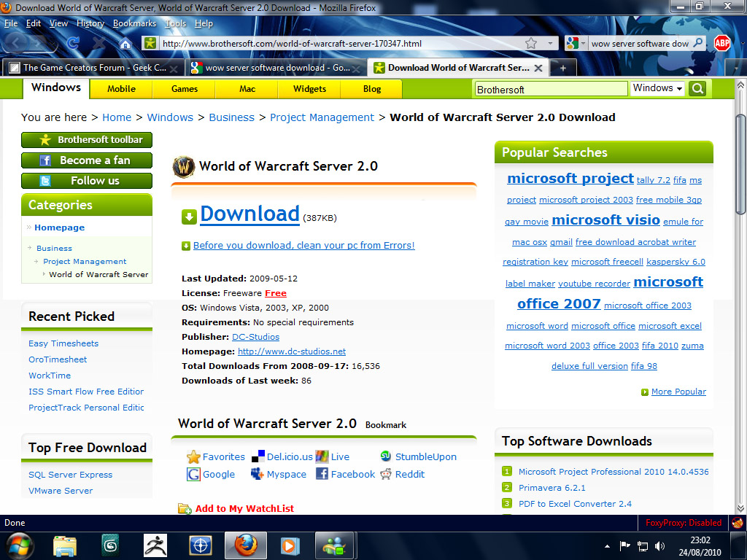Click the Del.icio.us bookmark icon

coord(258,456)
